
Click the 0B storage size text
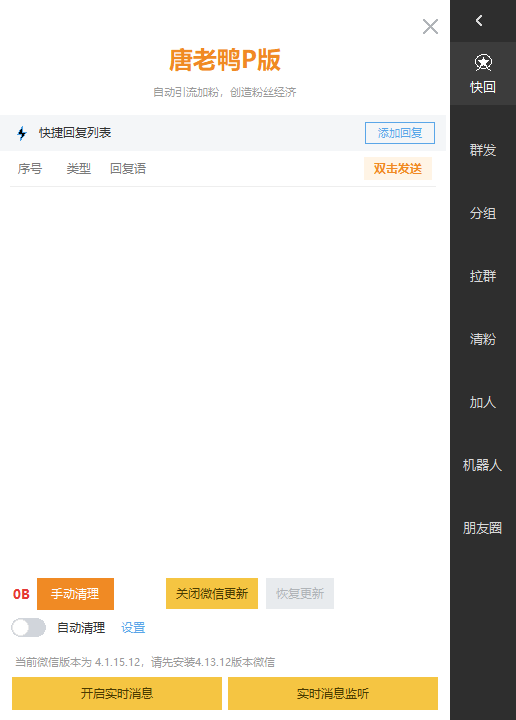[x=21, y=594]
